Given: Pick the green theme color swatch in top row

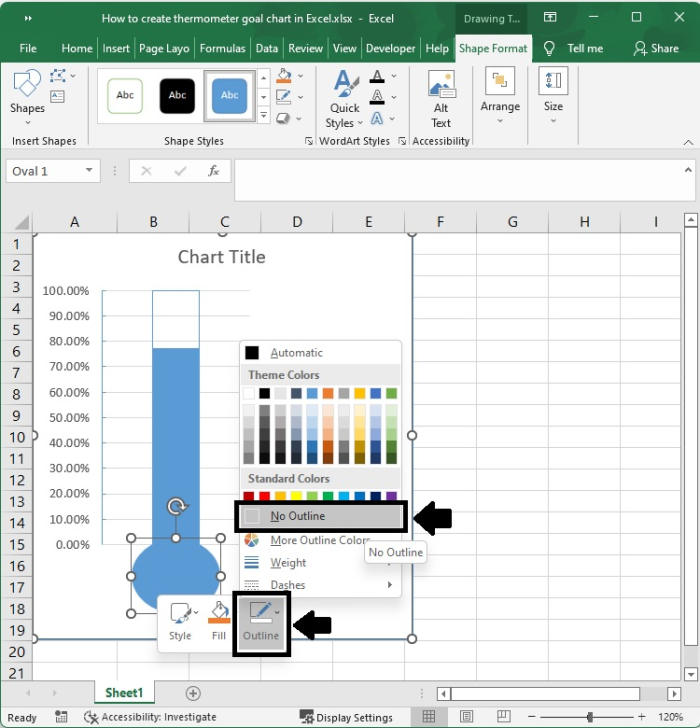Looking at the screenshot, I should pos(392,393).
